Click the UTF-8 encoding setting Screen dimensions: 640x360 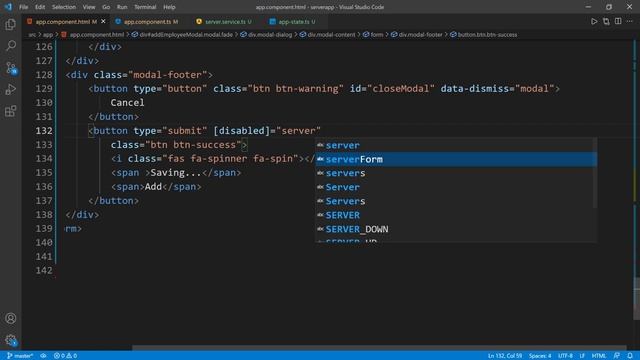click(x=565, y=356)
